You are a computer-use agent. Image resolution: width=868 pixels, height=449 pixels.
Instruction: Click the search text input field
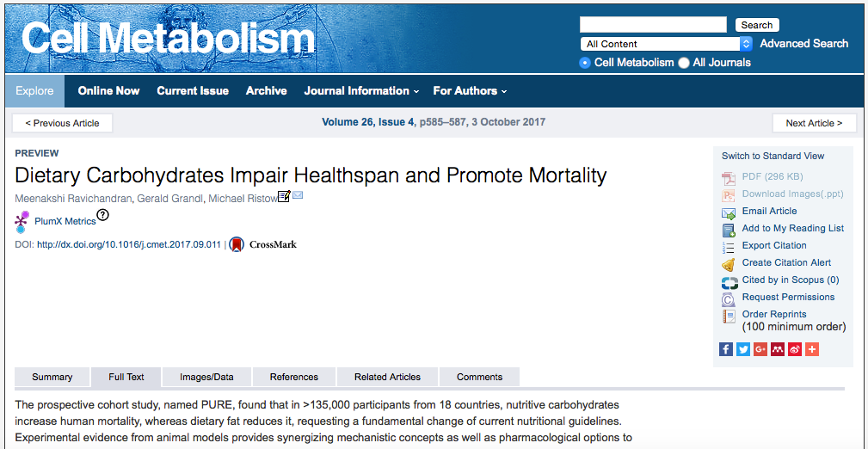[x=653, y=25]
